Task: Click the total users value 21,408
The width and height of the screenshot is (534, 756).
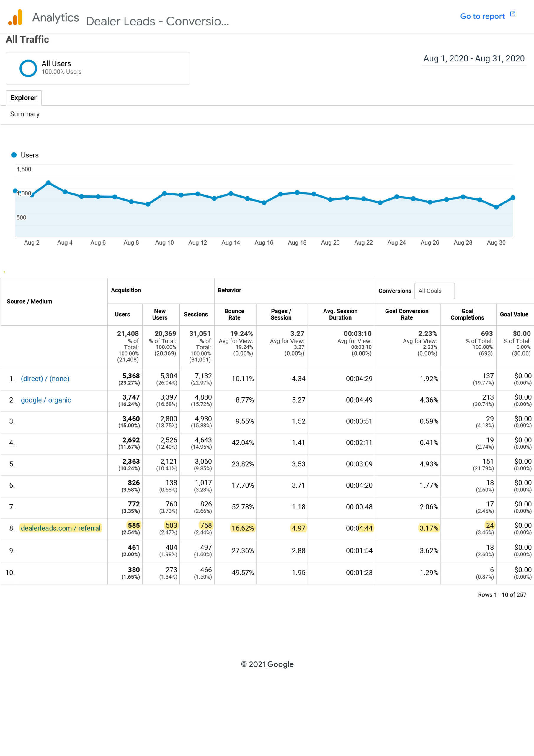Action: point(128,333)
